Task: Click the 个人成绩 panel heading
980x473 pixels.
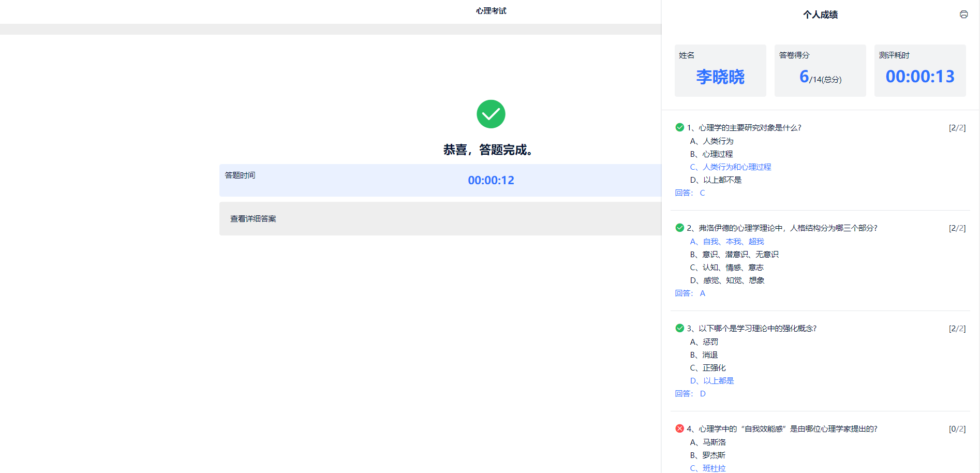Action: [820, 14]
